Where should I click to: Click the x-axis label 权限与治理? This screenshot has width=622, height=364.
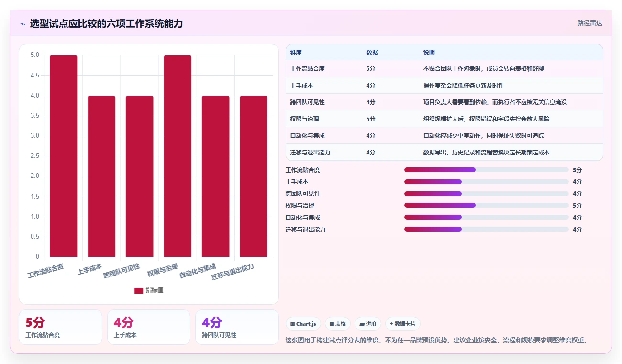(163, 270)
